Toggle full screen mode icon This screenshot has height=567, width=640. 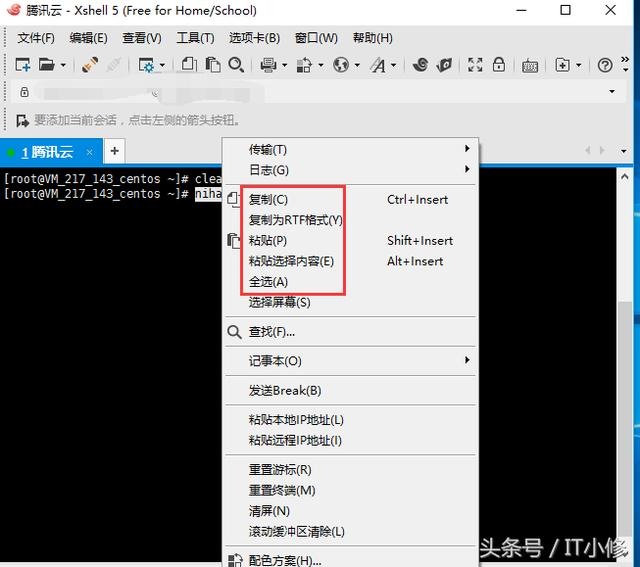point(475,64)
